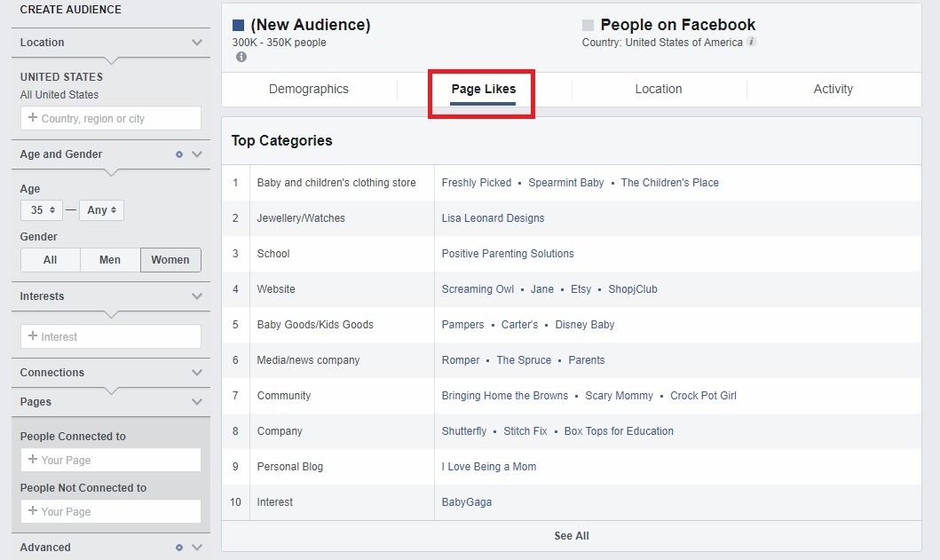Select the Men gender filter

110,259
